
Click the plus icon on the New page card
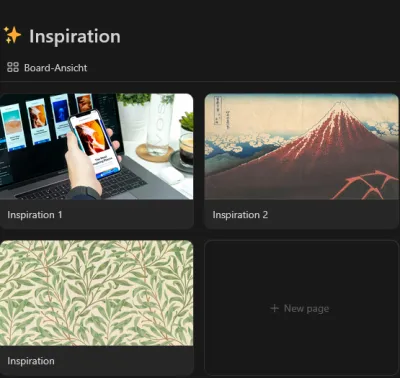pos(274,308)
